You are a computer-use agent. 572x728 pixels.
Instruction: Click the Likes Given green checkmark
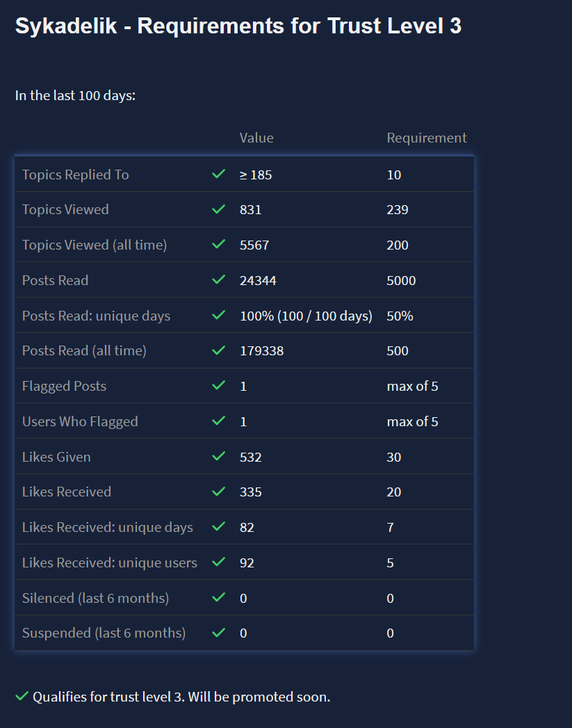[x=218, y=456]
